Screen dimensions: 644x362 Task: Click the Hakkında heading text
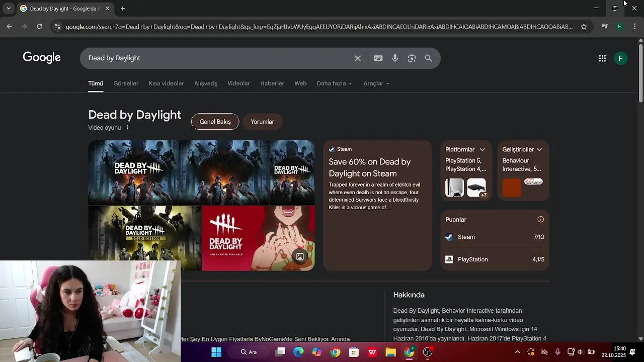(409, 295)
